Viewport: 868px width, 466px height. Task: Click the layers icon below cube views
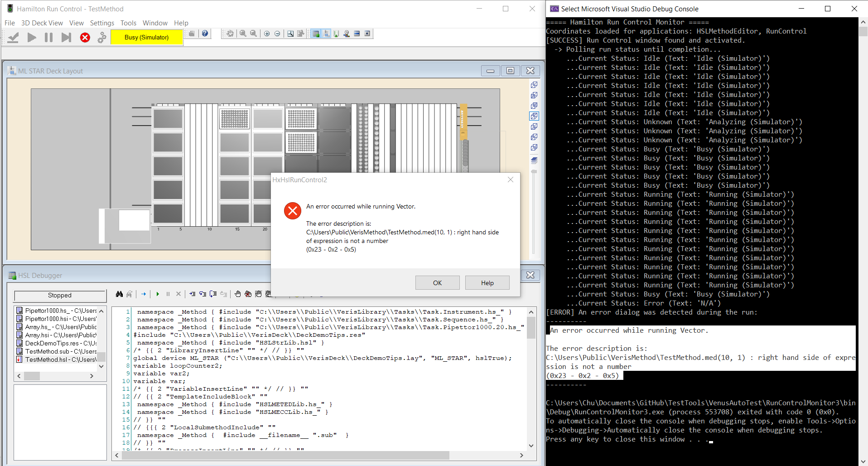pos(534,160)
